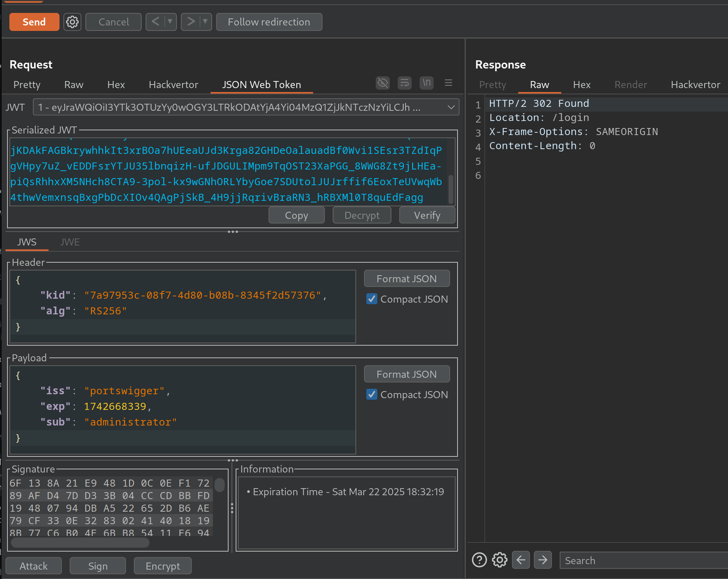Open the forward history dropdown arrow

pos(205,22)
